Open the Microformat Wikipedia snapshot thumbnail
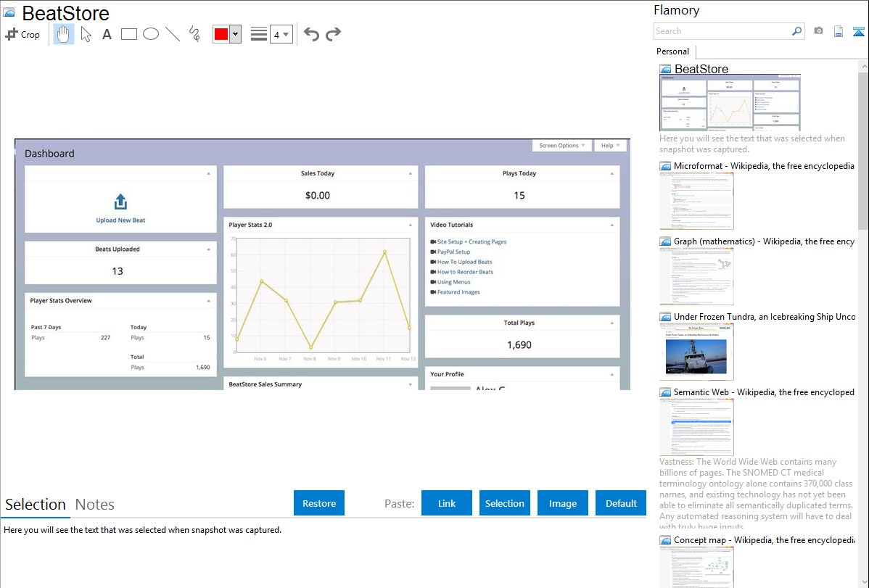The width and height of the screenshot is (869, 588). [696, 201]
